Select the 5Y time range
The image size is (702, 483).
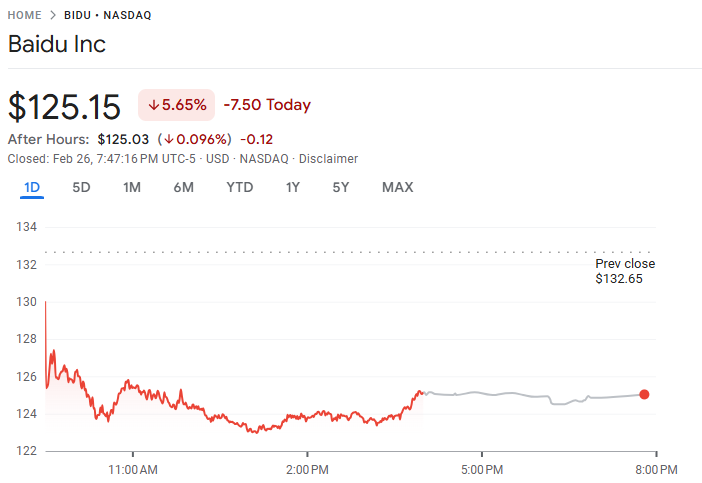341,188
